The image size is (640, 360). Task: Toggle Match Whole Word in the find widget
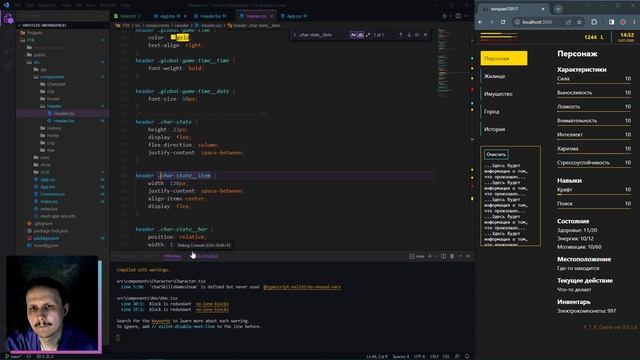360,35
